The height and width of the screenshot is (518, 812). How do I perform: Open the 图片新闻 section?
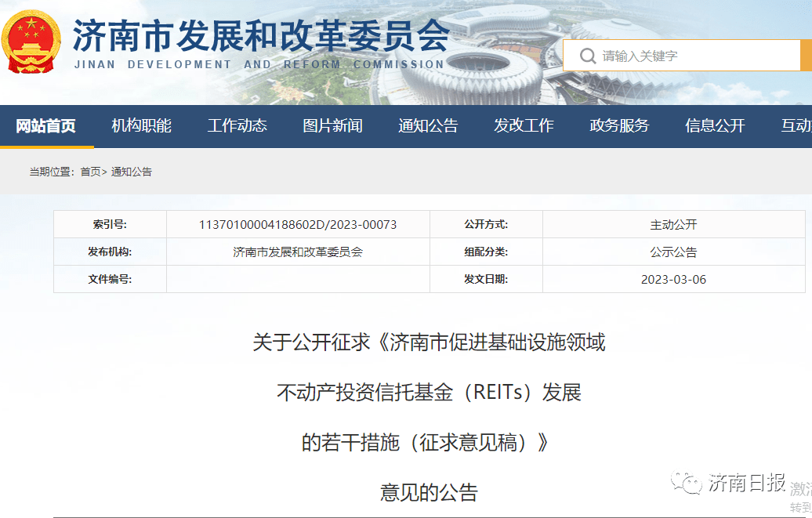click(332, 125)
